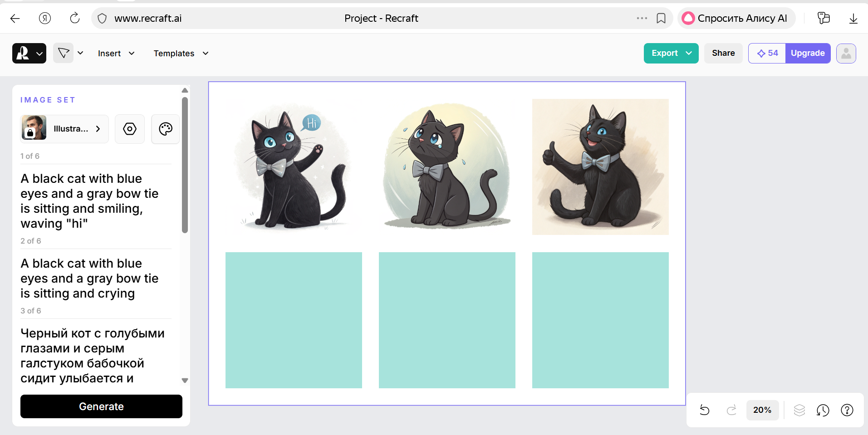
Task: Click the undo arrow
Action: pos(704,410)
